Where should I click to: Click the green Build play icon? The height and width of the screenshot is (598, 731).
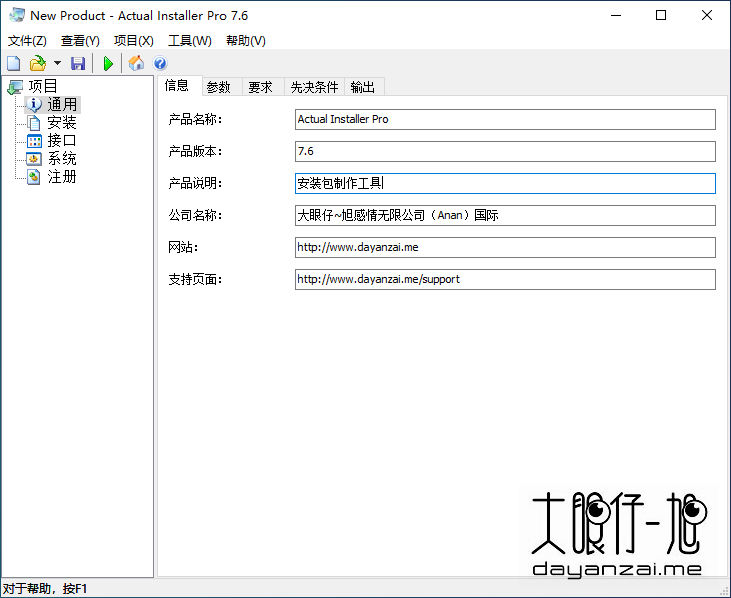[108, 63]
